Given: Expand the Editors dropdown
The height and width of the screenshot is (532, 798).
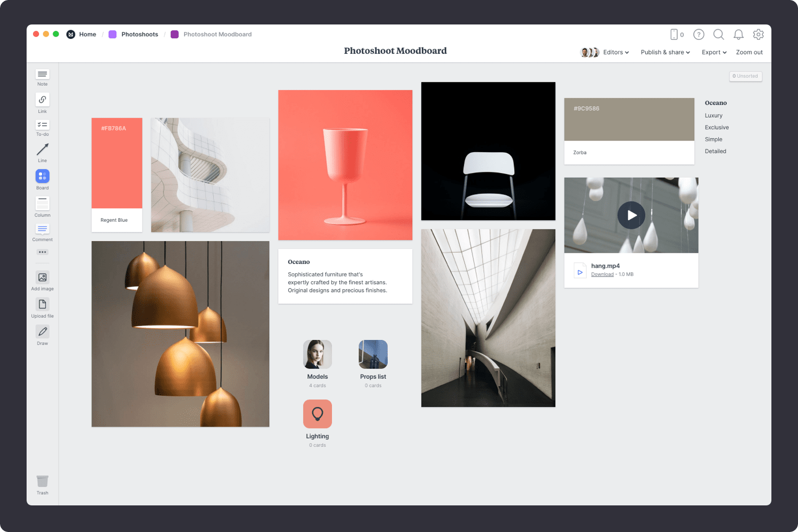Looking at the screenshot, I should point(616,52).
